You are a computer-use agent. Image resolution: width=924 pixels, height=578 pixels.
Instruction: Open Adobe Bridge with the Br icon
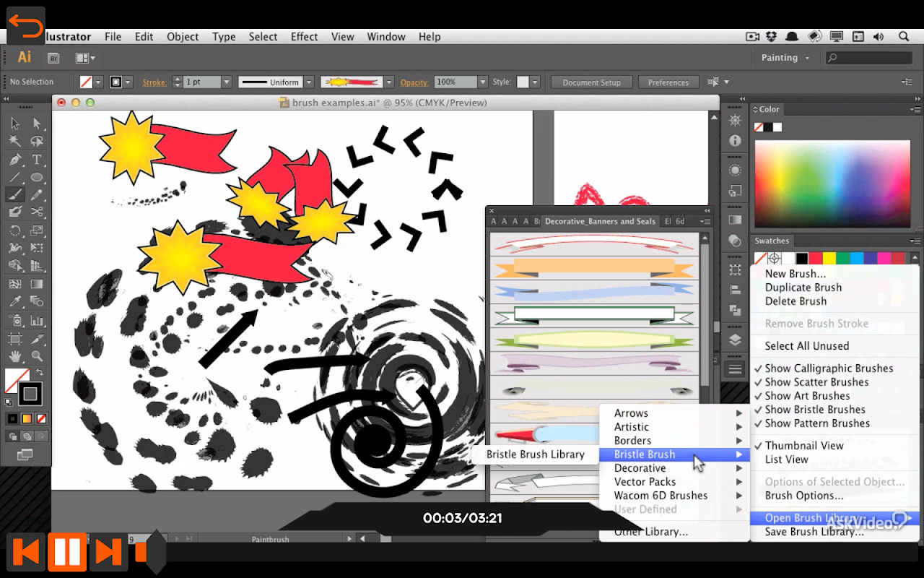pos(53,58)
